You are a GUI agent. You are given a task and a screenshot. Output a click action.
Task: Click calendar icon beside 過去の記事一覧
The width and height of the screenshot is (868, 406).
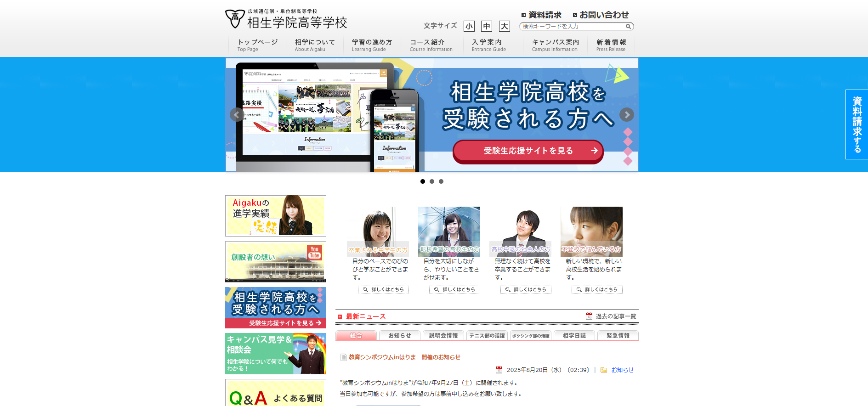pyautogui.click(x=589, y=316)
